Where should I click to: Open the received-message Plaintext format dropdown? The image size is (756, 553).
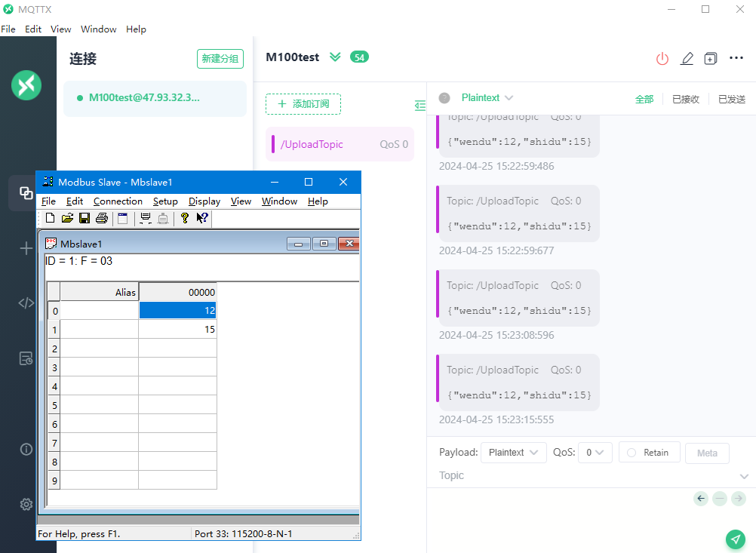(x=487, y=98)
